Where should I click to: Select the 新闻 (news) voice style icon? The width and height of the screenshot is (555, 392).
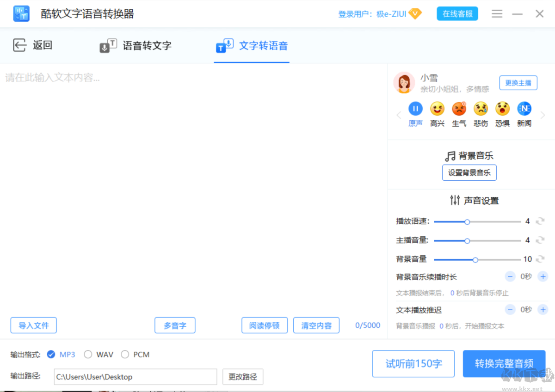click(524, 109)
